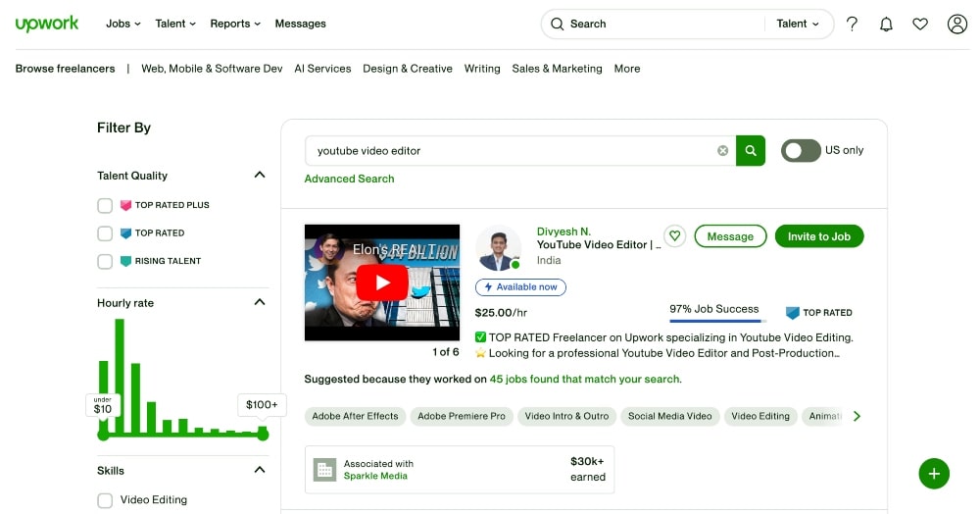Click the Browse freelancers label
This screenshot has height=514, width=980.
[x=65, y=69]
